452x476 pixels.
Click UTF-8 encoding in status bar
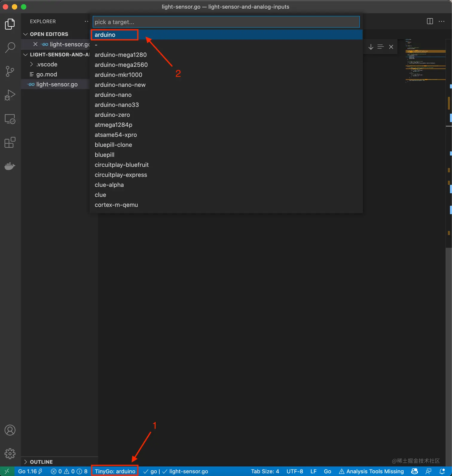click(295, 471)
